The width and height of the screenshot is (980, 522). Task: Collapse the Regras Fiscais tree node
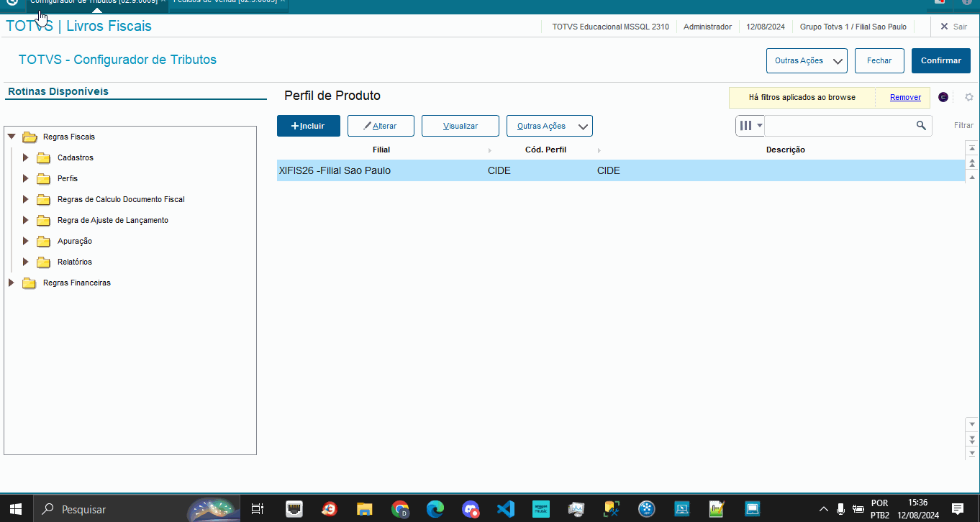(x=12, y=136)
